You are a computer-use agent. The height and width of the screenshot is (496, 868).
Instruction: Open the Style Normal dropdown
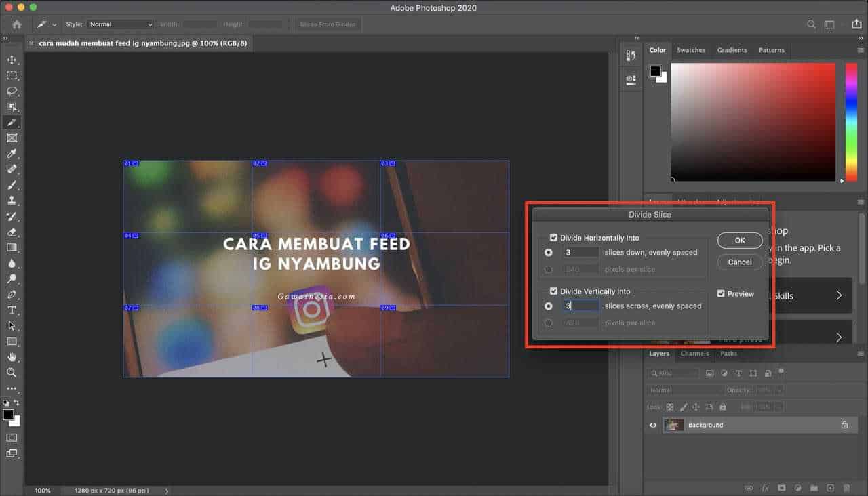coord(120,24)
